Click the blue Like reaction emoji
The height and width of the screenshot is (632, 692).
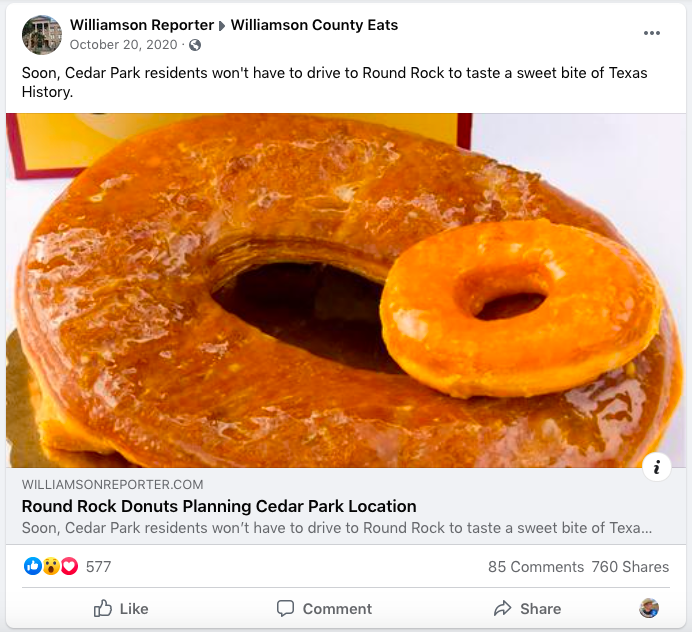[33, 566]
